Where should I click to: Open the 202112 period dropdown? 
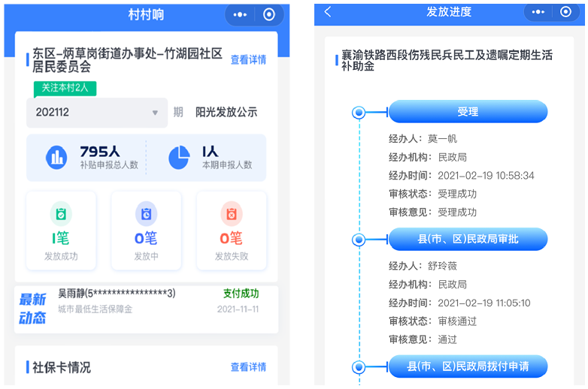[97, 113]
